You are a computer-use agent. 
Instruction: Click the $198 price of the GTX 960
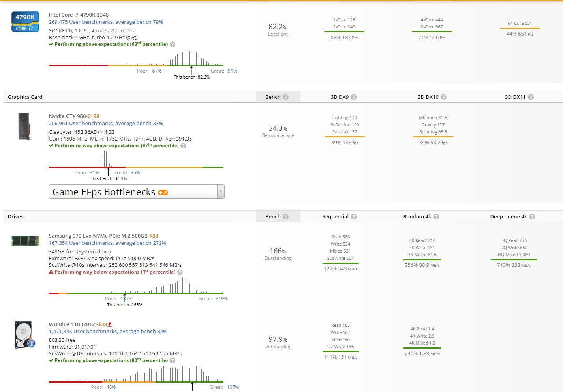[93, 116]
